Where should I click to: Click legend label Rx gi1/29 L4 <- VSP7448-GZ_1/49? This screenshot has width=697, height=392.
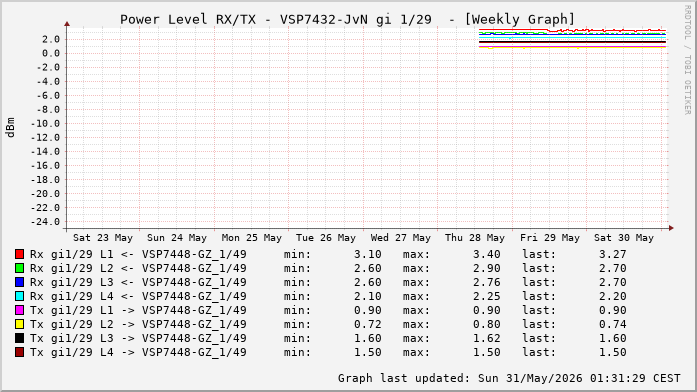138,296
